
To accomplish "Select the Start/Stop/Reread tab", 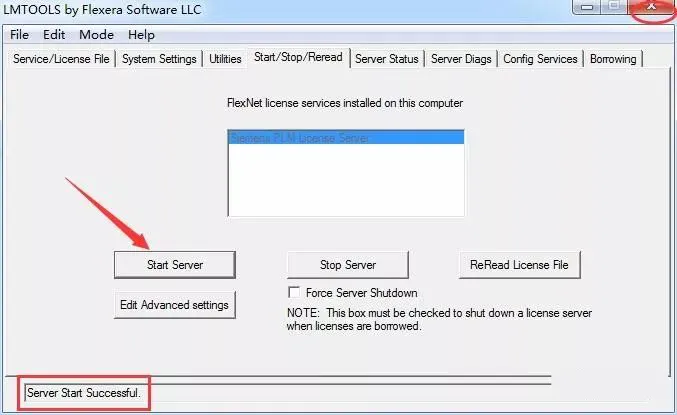I will 298,57.
